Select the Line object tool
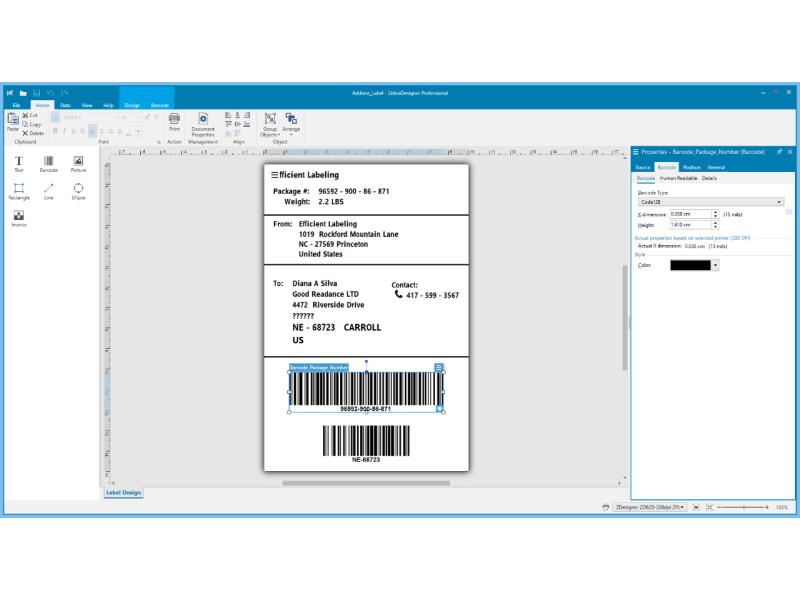Viewport: 800px width, 600px height. point(48,191)
